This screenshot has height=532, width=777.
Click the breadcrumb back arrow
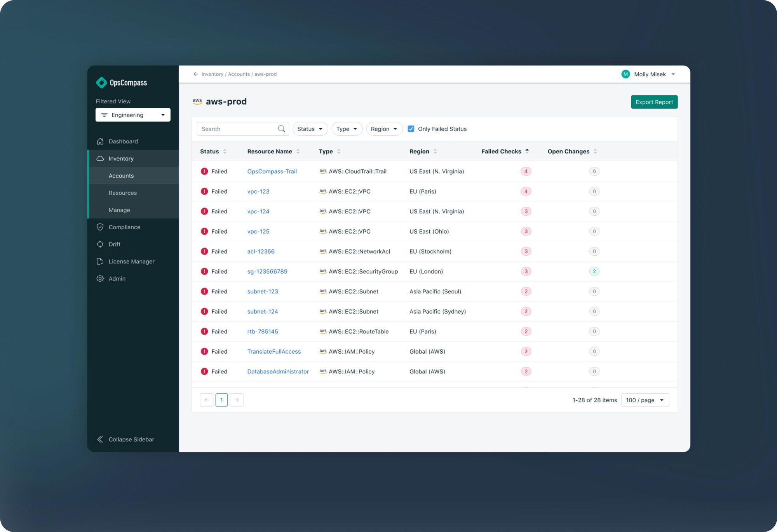click(x=196, y=74)
